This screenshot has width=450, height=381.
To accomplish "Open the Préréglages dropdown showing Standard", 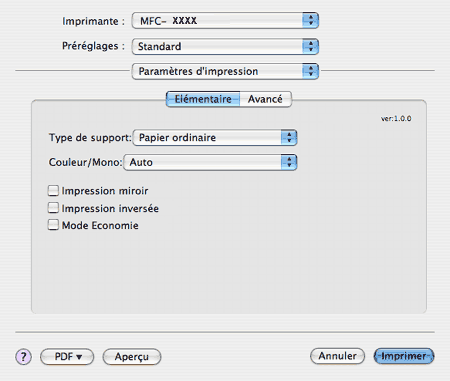I will 225,46.
